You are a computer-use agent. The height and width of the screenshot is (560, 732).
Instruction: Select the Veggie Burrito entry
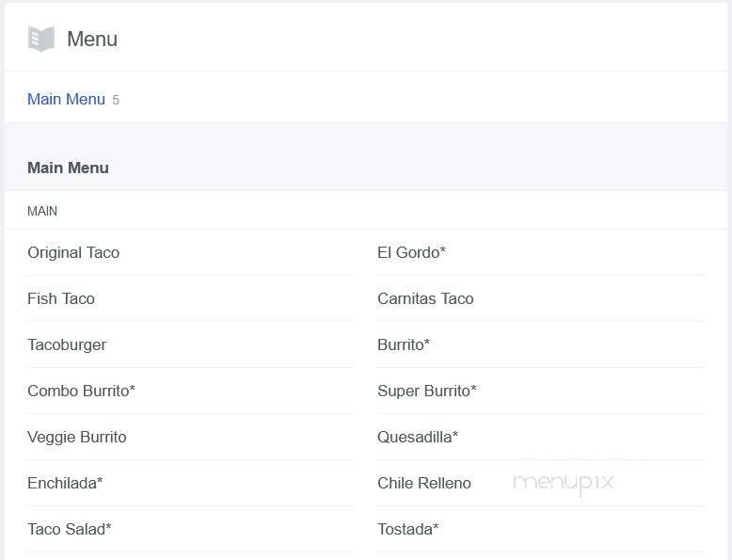[76, 437]
